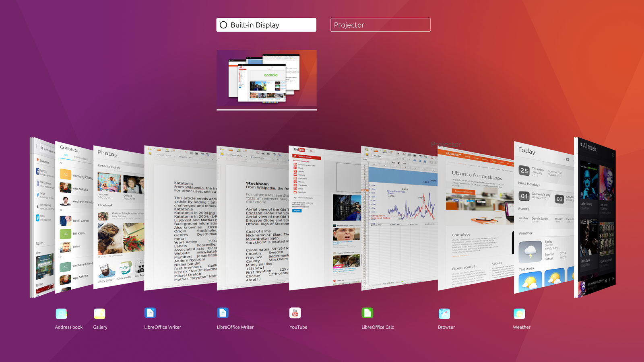This screenshot has width=644, height=362.
Task: Click the Weather app icon
Action: [x=519, y=314]
